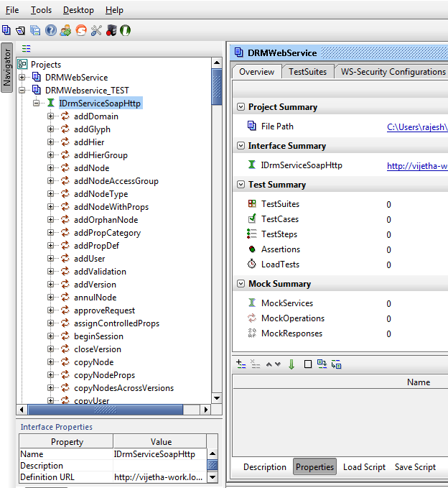The image size is (448, 488).
Task: Click the Name column header in properties table
Action: 419,382
